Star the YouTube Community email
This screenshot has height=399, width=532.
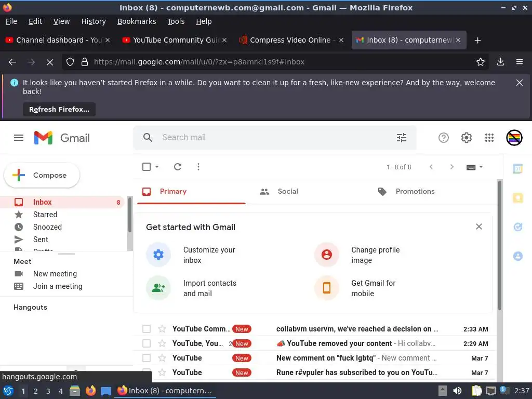[162, 329]
